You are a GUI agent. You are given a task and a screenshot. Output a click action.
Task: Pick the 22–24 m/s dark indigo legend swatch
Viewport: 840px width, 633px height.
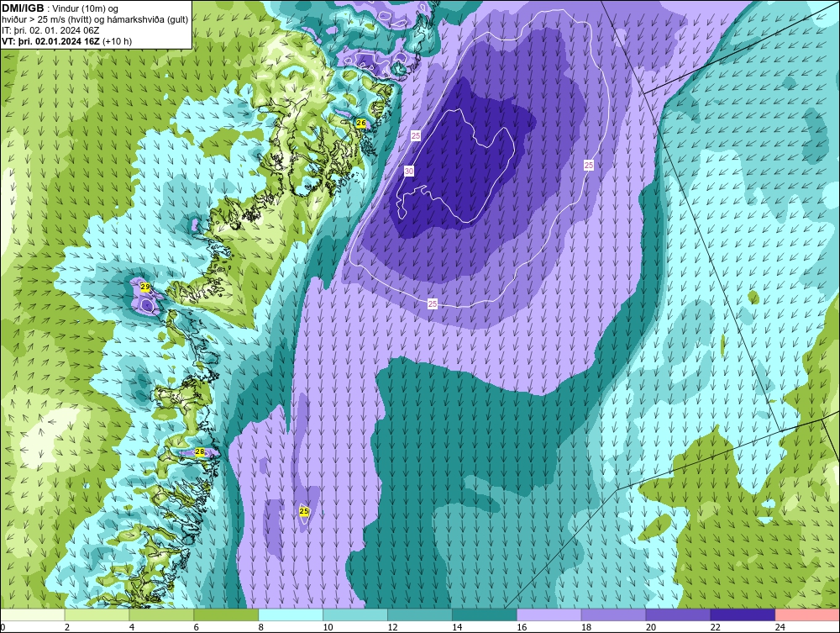(x=743, y=615)
